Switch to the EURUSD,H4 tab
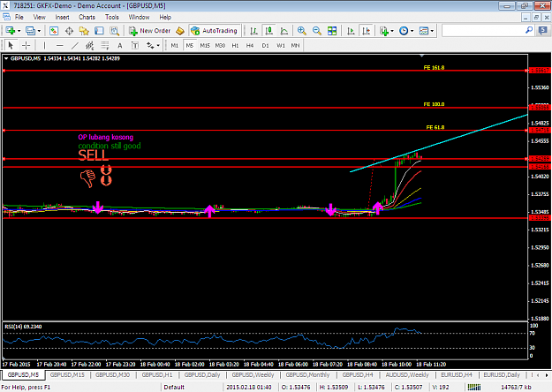552x392 pixels. pyautogui.click(x=457, y=374)
